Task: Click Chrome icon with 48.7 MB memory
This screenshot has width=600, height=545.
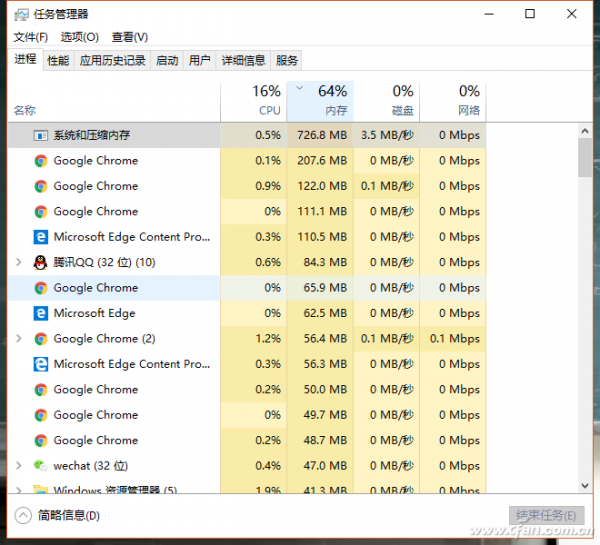Action: coord(41,441)
